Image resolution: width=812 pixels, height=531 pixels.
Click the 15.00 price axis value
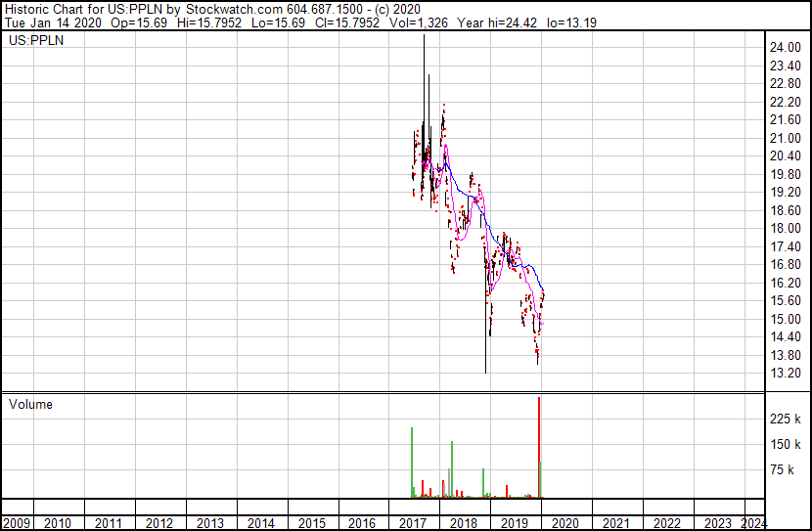point(786,320)
